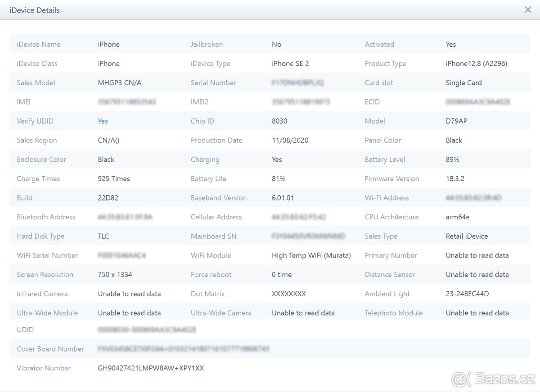Select the Battery Life value 81%
The height and width of the screenshot is (392, 540).
click(279, 178)
